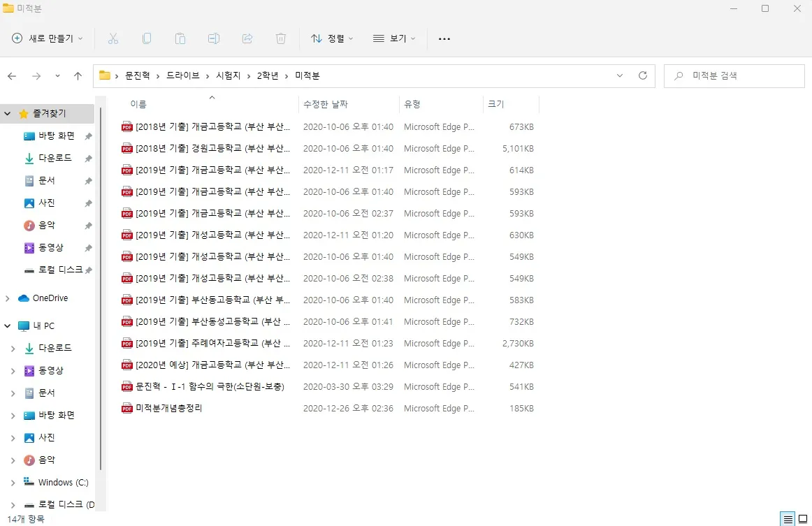Sort files by 유형 column header
Image resolution: width=812 pixels, height=526 pixels.
pyautogui.click(x=412, y=104)
